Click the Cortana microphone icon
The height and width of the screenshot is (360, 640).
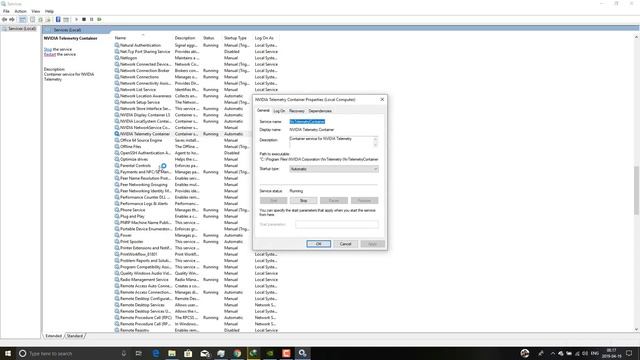pyautogui.click(x=124, y=353)
